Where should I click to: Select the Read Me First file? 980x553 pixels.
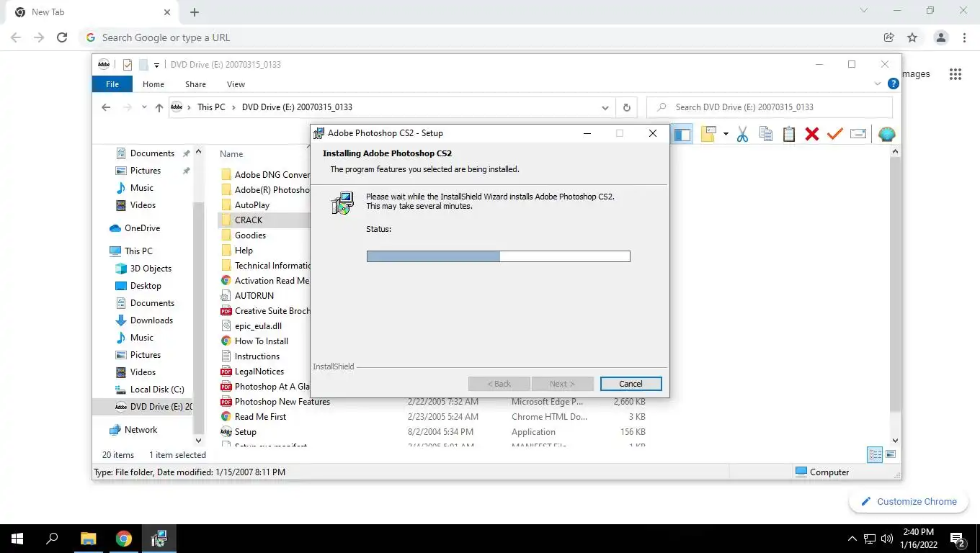point(260,417)
